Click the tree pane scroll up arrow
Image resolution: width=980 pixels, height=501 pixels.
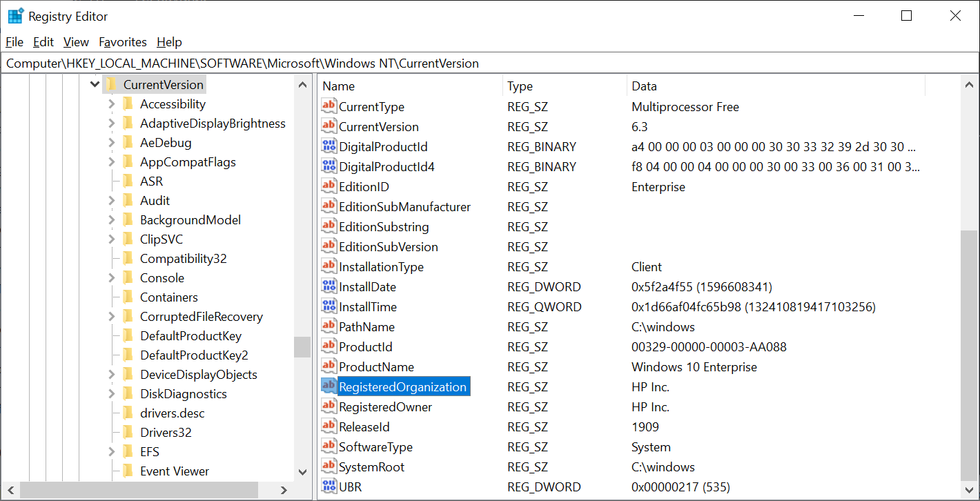pyautogui.click(x=302, y=84)
